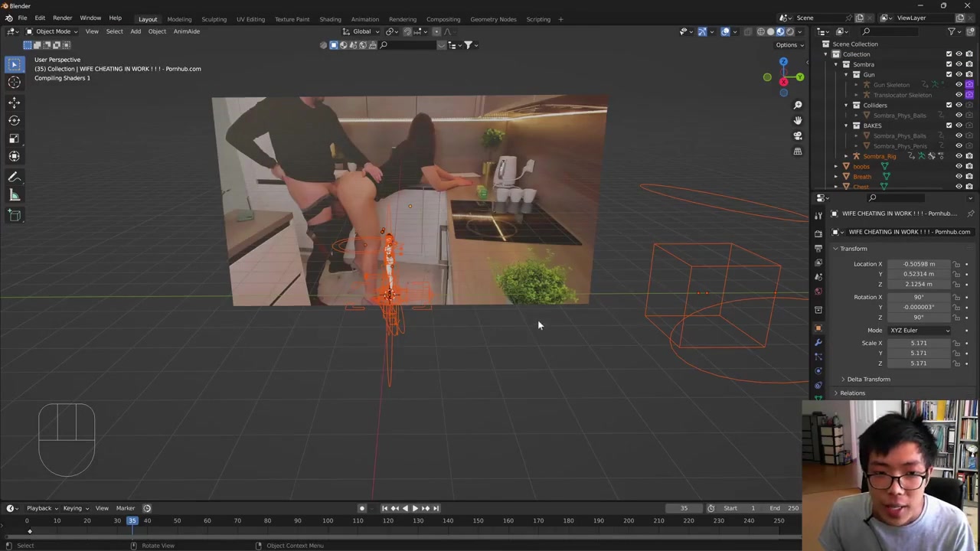Switch to the Shading workspace tab
980x551 pixels.
coord(330,19)
